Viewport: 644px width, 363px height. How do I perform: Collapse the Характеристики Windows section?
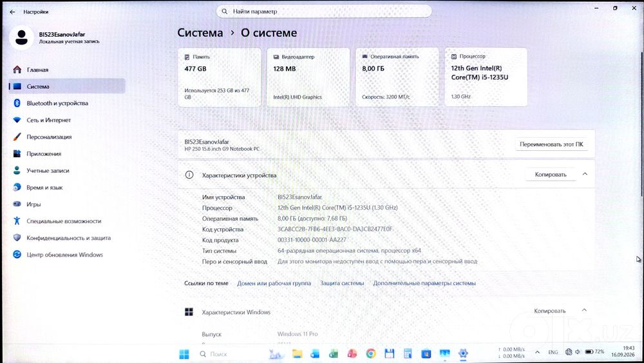(x=585, y=310)
